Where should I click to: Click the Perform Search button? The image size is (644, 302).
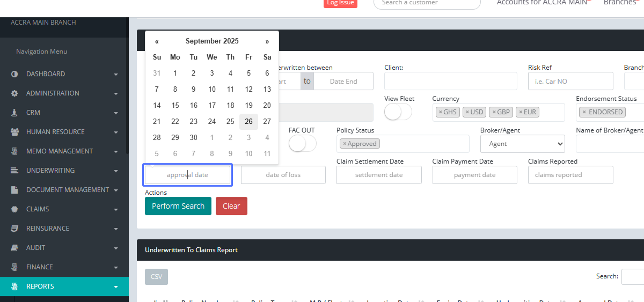(178, 206)
